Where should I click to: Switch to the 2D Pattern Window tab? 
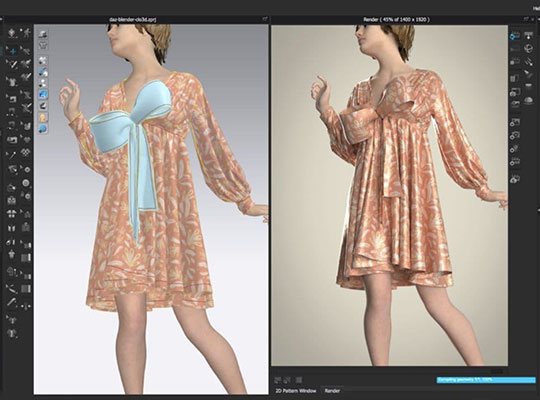(x=295, y=391)
